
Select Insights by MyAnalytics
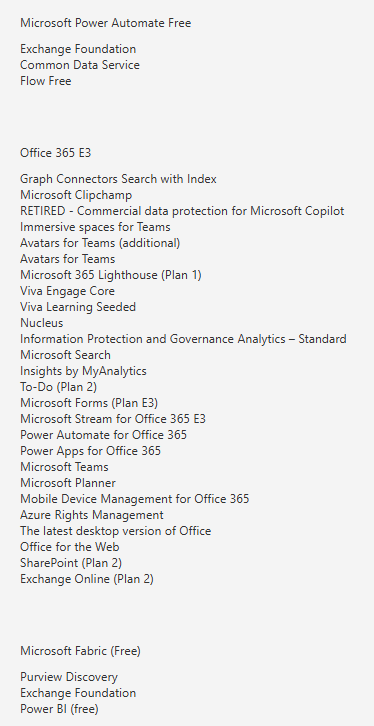click(x=83, y=371)
